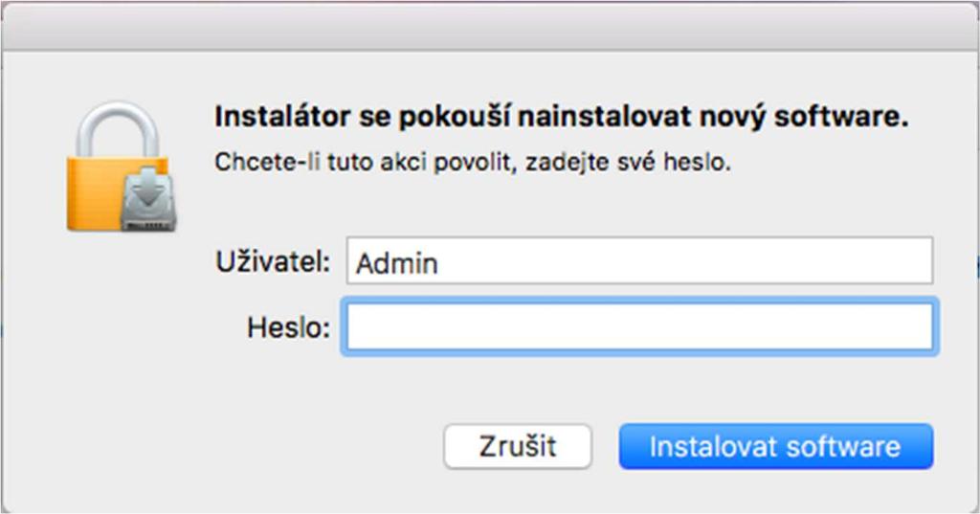The height and width of the screenshot is (514, 980).
Task: Click the Uživatel label
Action: point(273,261)
